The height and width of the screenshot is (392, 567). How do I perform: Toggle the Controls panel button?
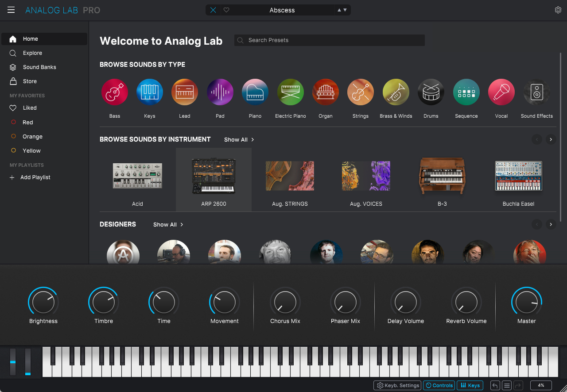(439, 385)
